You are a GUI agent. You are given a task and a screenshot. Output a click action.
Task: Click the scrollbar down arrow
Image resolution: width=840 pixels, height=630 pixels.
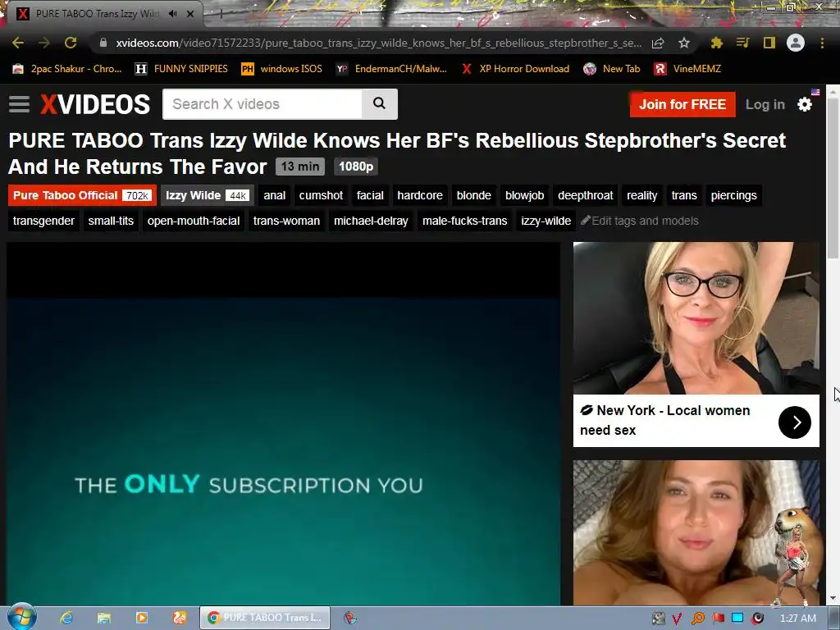833,598
